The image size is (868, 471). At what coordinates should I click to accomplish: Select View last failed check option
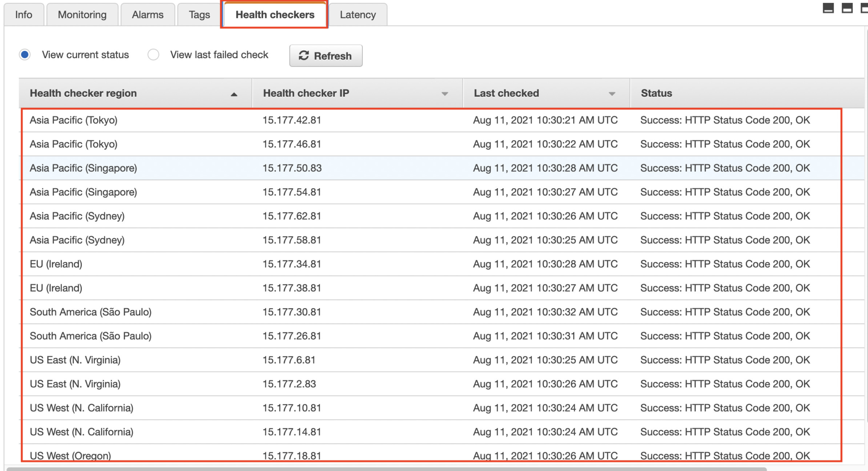153,55
